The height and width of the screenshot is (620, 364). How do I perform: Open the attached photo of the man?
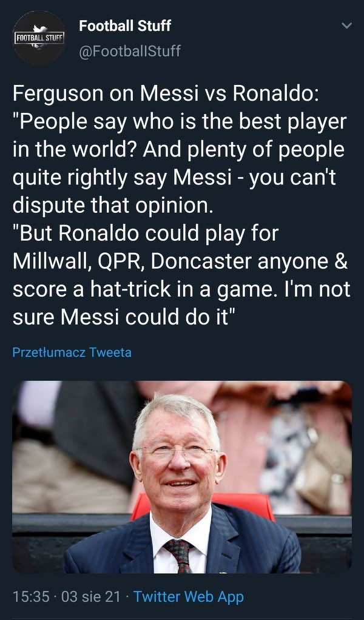[182, 477]
